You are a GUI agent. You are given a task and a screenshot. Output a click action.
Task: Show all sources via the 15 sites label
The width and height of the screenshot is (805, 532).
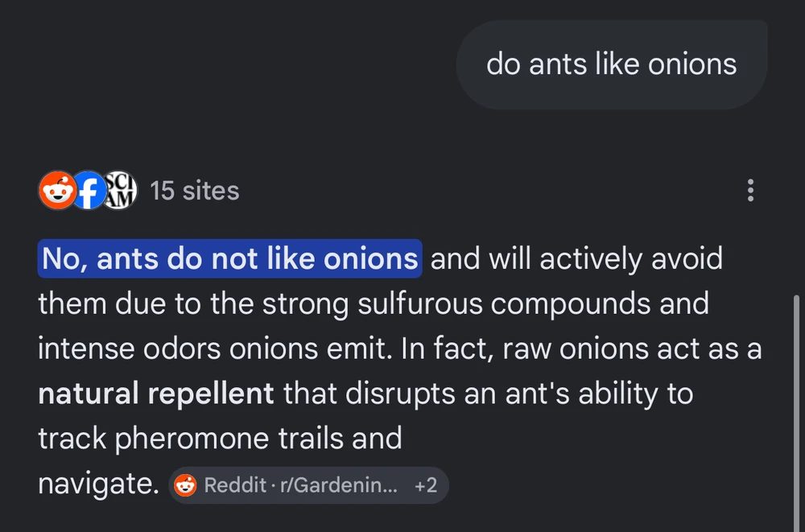195,191
